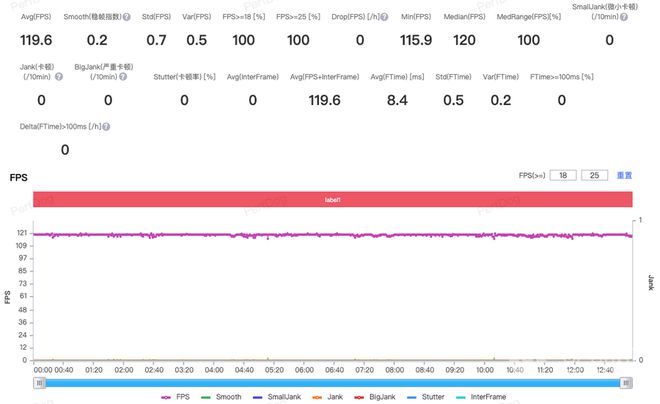Focus the FPS threshold field showing 25
The height and width of the screenshot is (404, 660).
(x=594, y=174)
